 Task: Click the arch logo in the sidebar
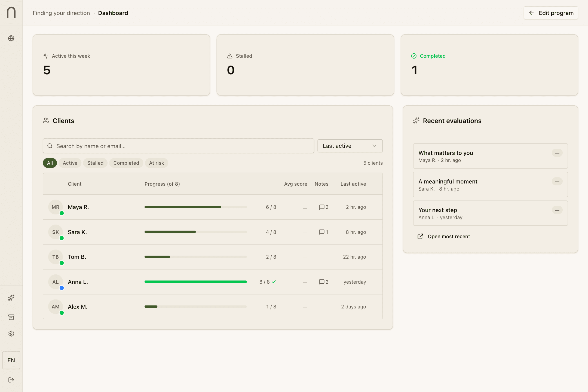pos(11,13)
